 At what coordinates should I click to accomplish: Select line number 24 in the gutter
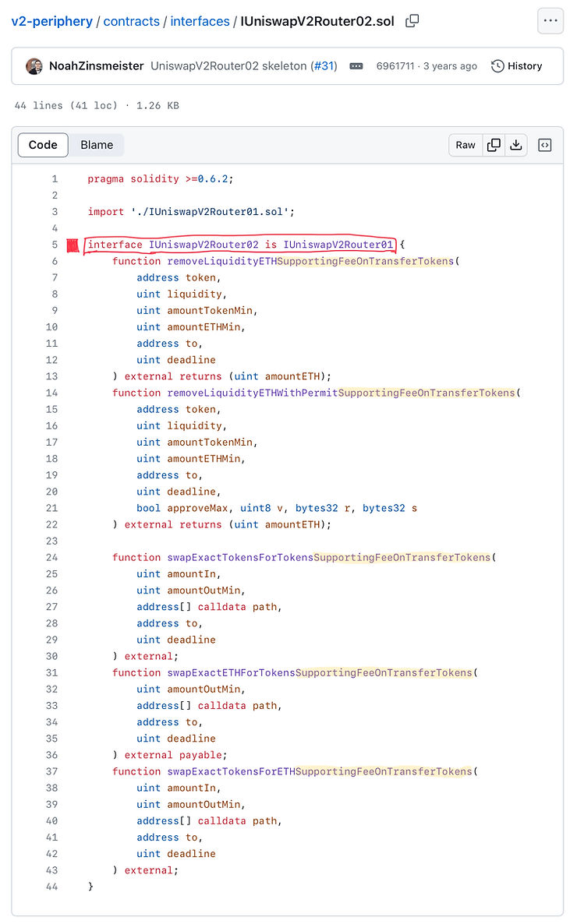coord(51,557)
